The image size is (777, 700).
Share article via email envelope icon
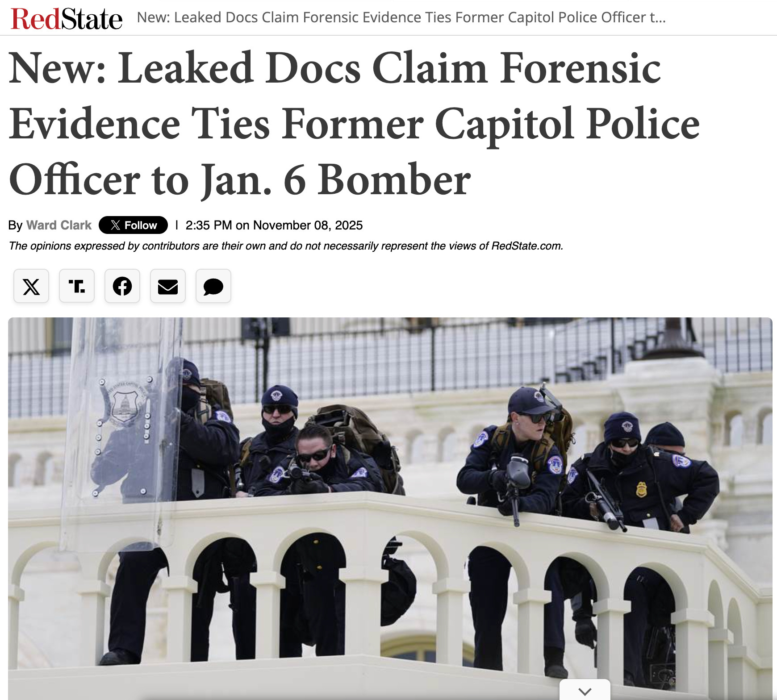[x=168, y=286]
